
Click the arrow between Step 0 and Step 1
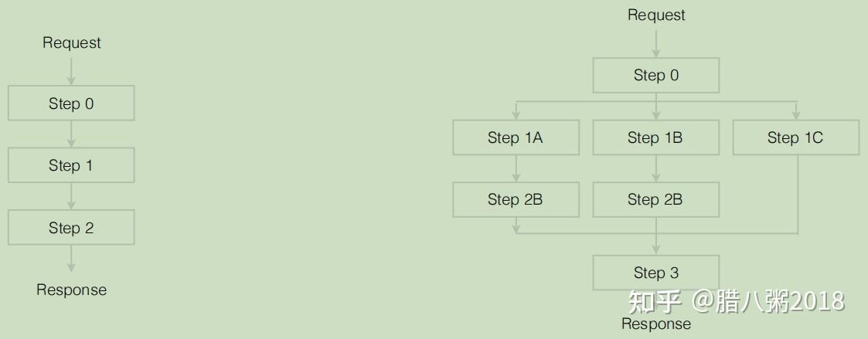71,134
